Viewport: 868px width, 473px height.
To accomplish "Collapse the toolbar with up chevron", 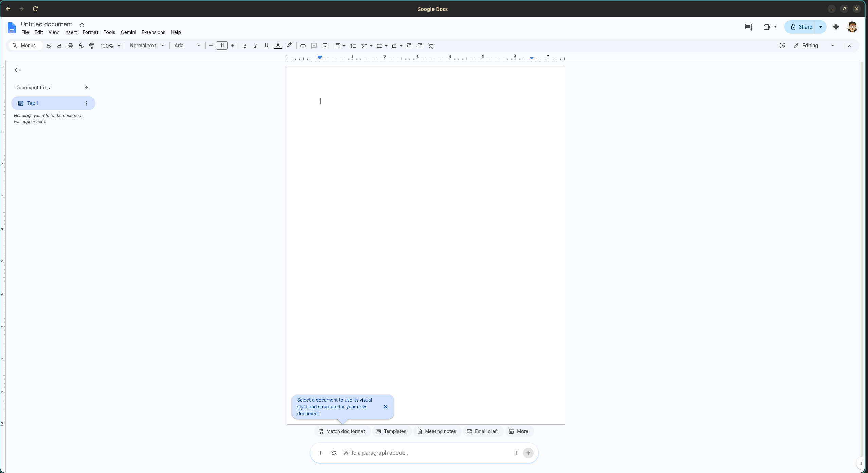I will coord(850,46).
